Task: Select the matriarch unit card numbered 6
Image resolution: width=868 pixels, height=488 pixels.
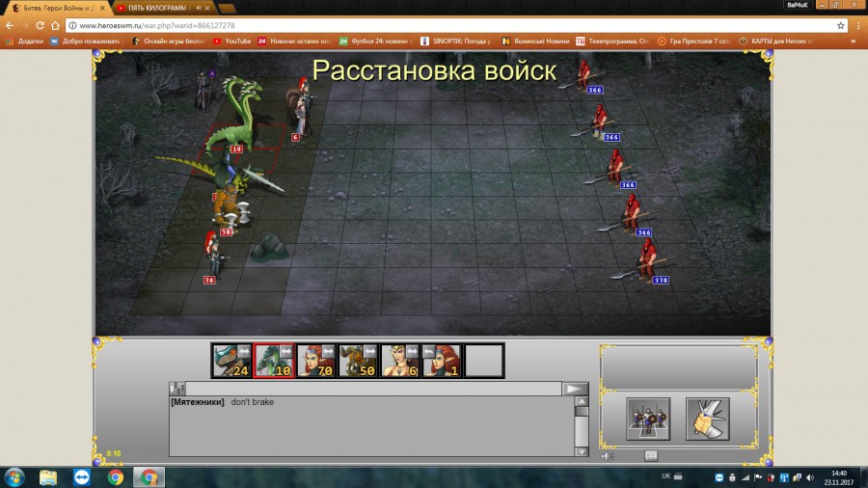Action: pyautogui.click(x=400, y=361)
